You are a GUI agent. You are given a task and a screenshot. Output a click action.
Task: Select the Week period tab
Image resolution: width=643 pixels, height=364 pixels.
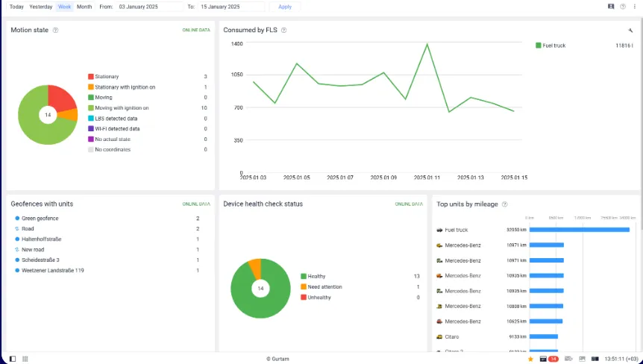(64, 7)
